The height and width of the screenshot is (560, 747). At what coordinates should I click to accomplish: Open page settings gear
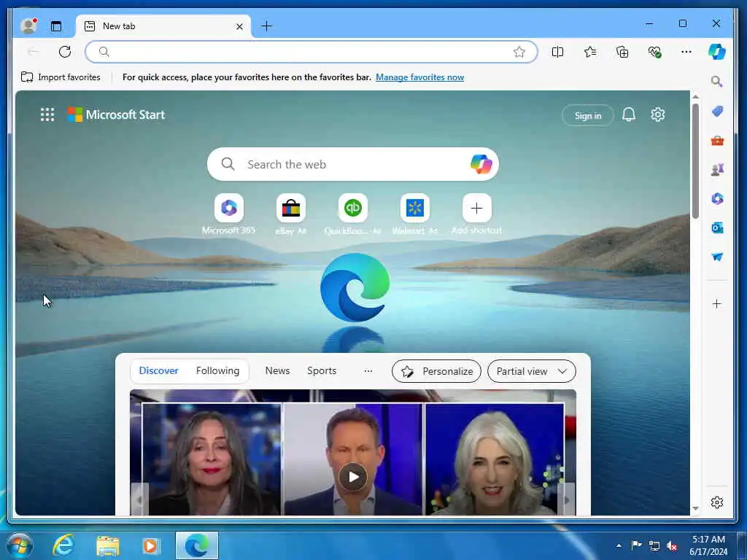pyautogui.click(x=657, y=114)
